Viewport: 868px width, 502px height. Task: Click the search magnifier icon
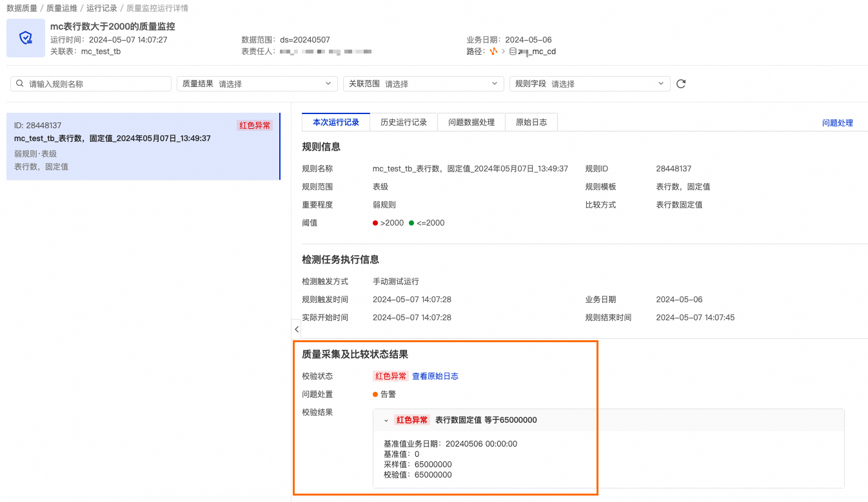[20, 84]
